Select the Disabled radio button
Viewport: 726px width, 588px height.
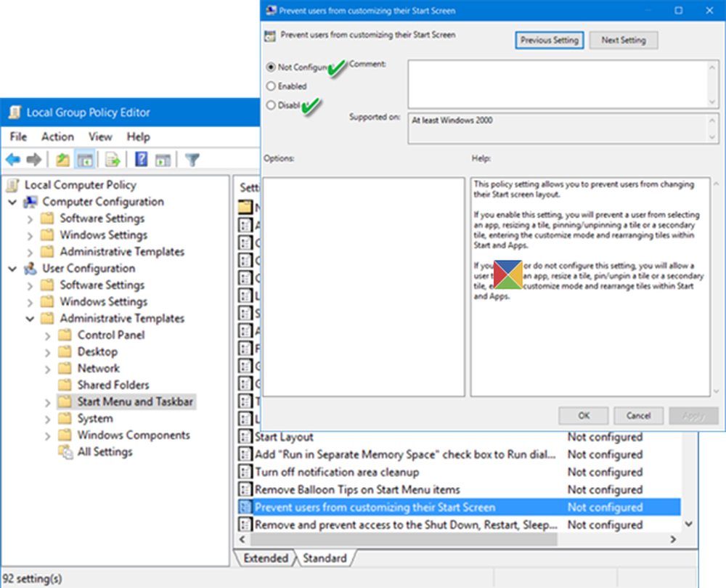click(271, 105)
